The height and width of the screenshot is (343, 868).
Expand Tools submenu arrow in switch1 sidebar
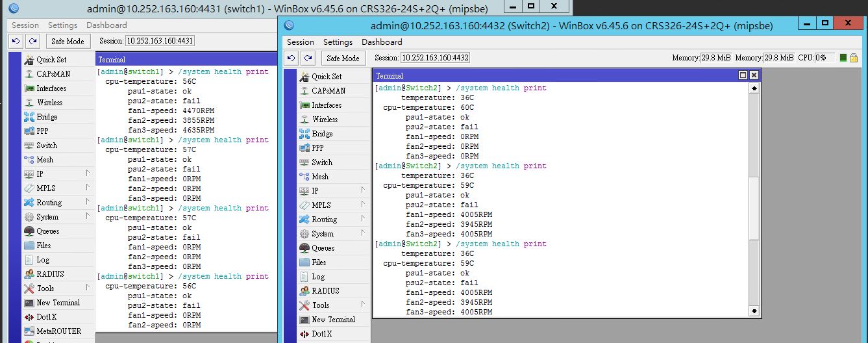[x=88, y=288]
